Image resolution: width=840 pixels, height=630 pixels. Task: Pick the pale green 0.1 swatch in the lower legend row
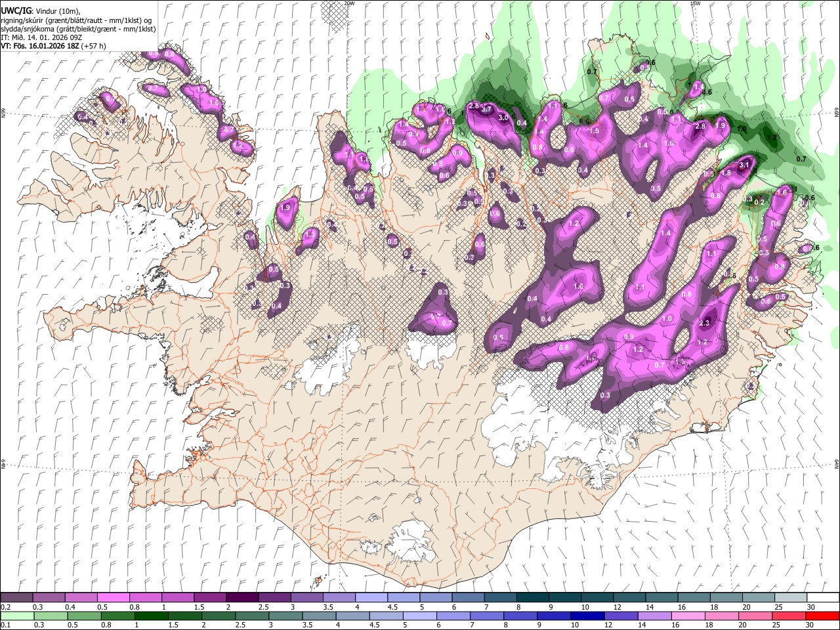(x=17, y=616)
